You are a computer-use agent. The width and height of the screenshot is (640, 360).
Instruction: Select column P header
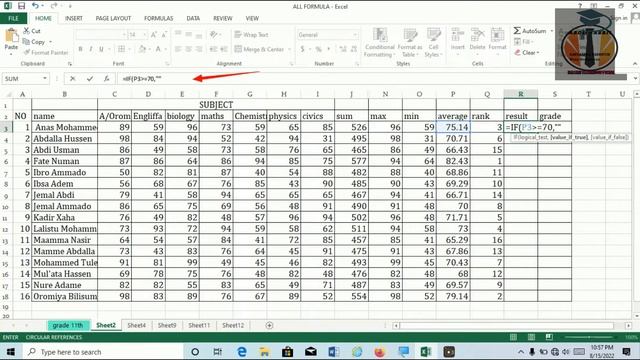coord(453,94)
